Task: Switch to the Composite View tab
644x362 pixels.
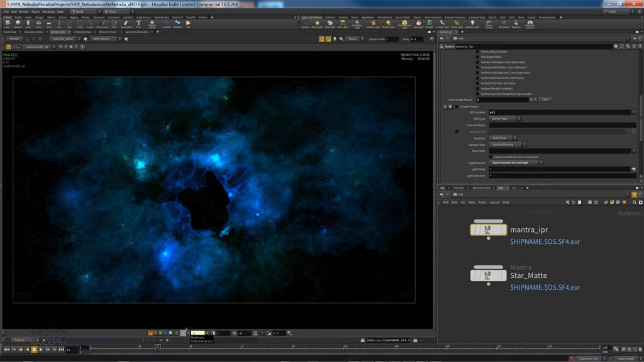Action: coord(82,32)
